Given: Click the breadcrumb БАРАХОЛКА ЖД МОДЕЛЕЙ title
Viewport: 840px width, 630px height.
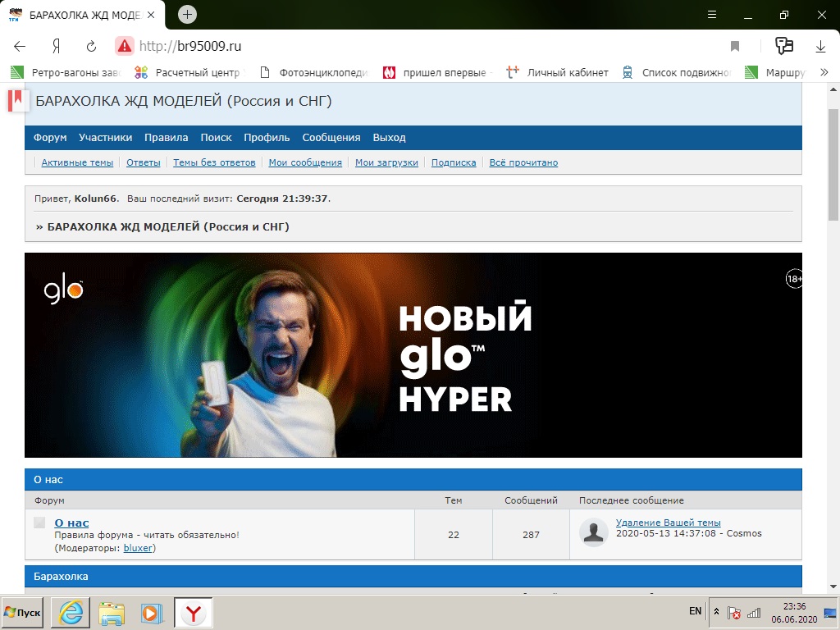Looking at the screenshot, I should click(168, 226).
